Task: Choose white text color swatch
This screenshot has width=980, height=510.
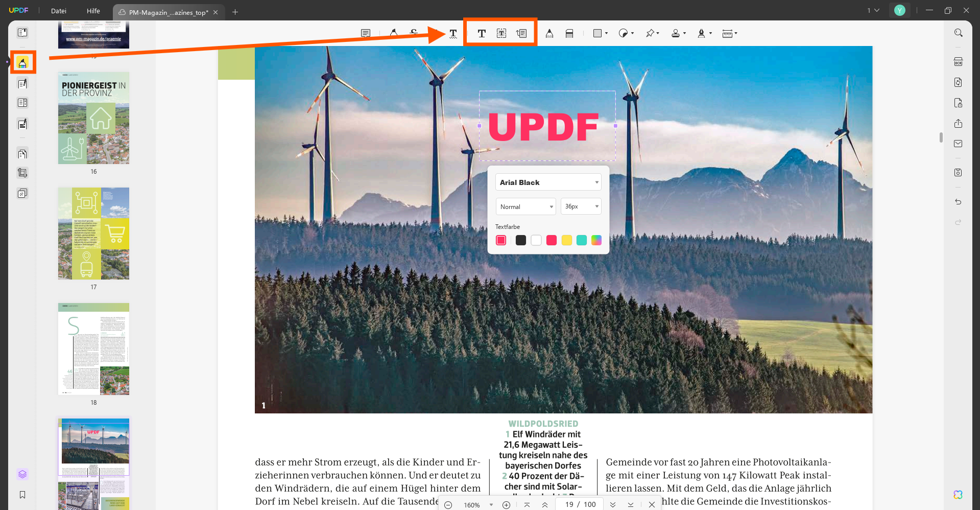Action: pos(536,240)
